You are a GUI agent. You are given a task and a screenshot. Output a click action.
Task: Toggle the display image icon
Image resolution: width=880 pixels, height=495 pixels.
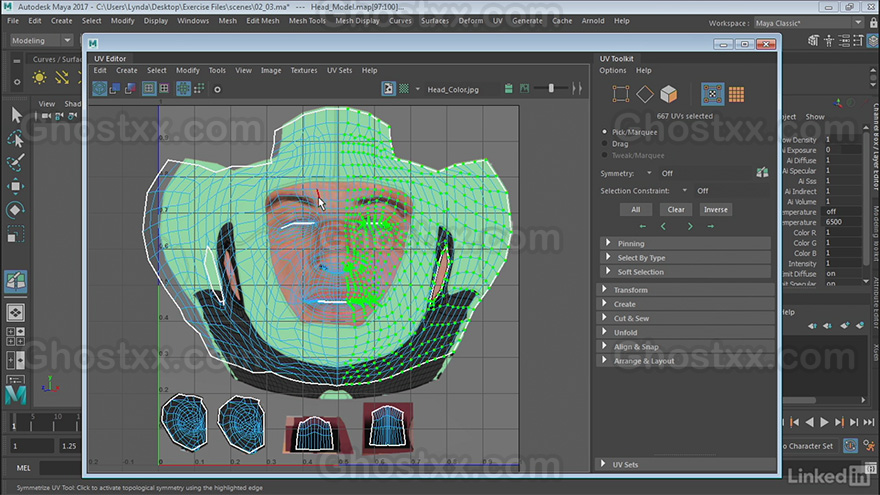coord(388,89)
